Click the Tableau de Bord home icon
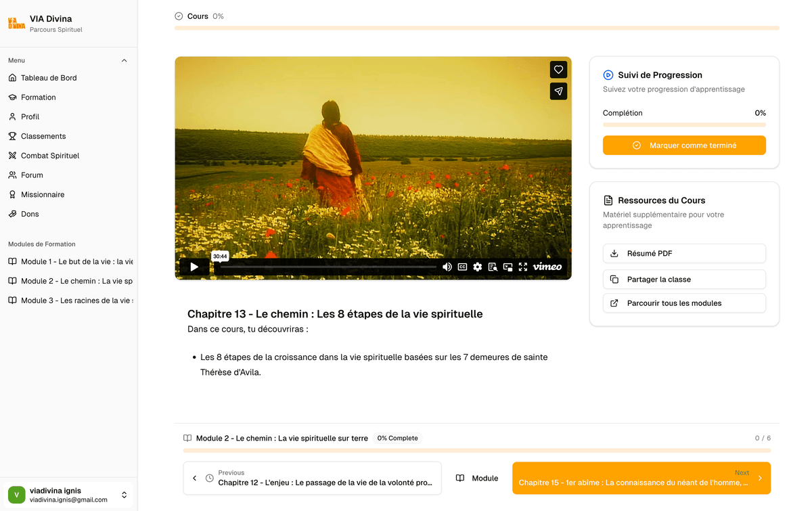The image size is (812, 511). coord(12,78)
